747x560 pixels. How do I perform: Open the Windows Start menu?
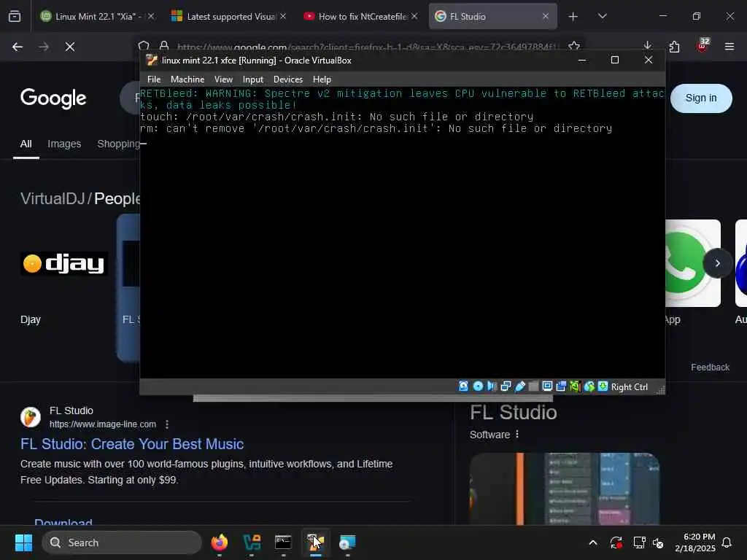[x=23, y=542]
